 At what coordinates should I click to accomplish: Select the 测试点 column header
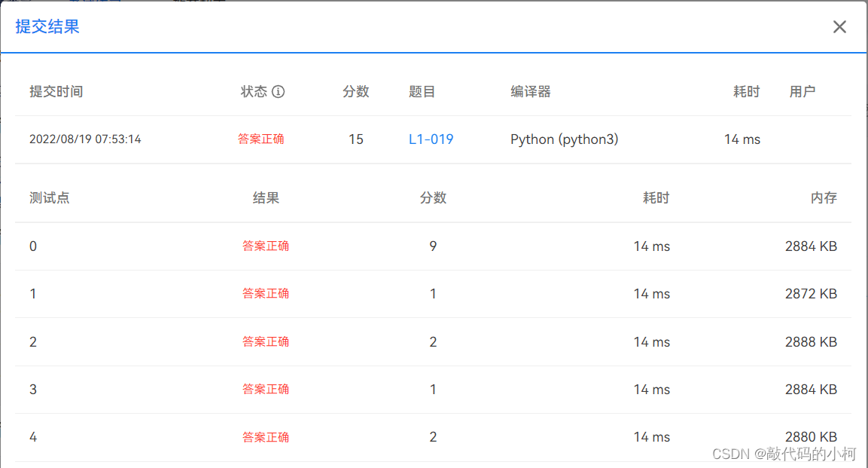pos(48,197)
